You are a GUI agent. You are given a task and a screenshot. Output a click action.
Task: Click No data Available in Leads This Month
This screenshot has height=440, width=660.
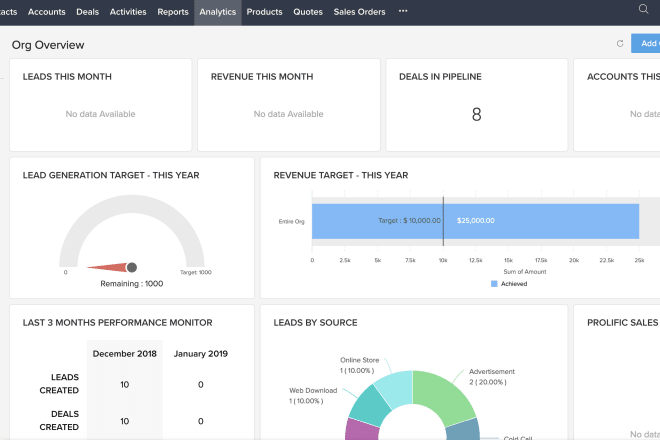100,114
